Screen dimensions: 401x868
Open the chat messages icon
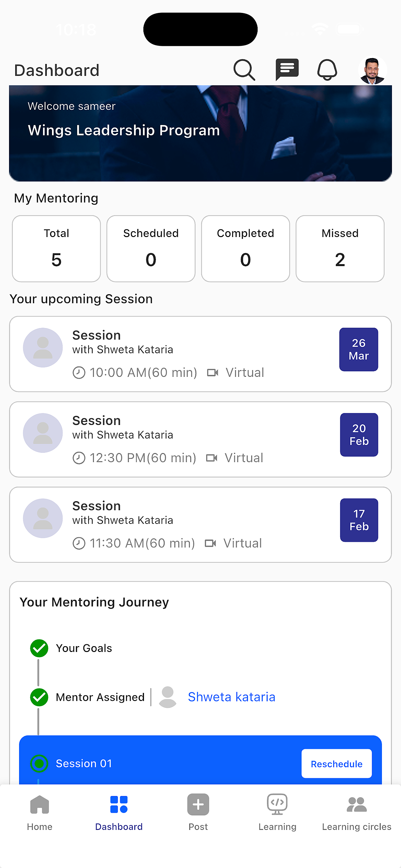click(x=287, y=70)
